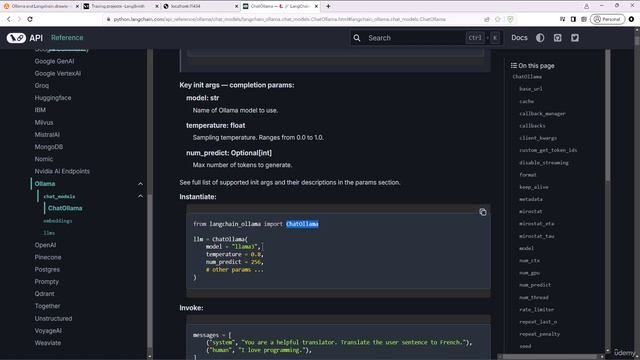
Task: Open the GitHub icon link in header
Action: tap(558, 38)
